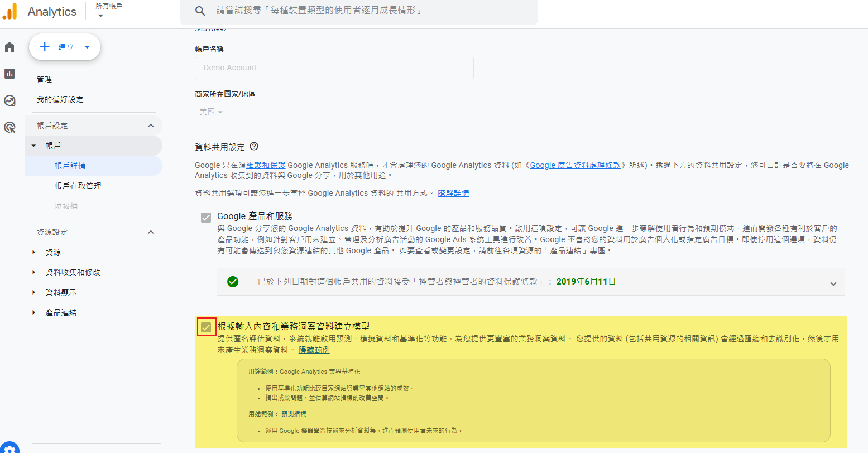868x453 pixels.
Task: Select 帳戶存取管理 in the sidebar
Action: point(78,186)
